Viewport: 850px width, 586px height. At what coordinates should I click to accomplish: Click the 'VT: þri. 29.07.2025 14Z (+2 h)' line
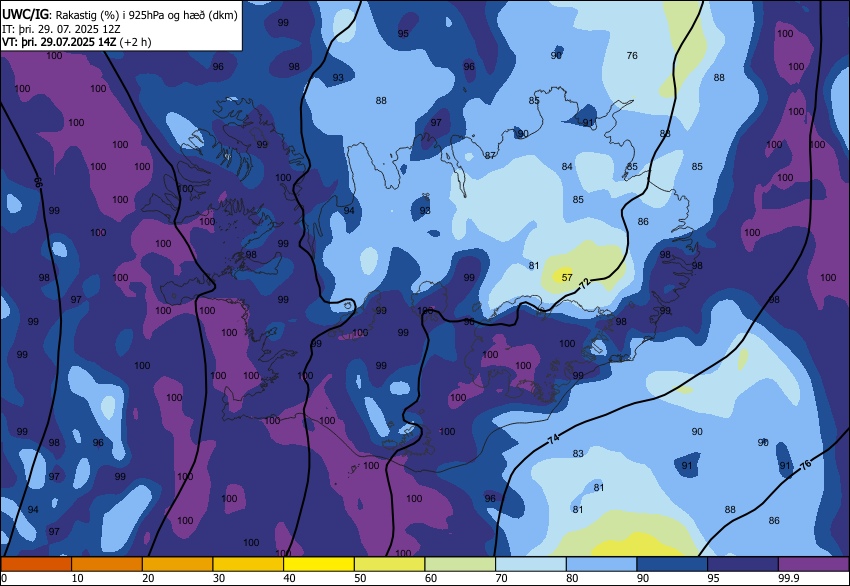76,42
